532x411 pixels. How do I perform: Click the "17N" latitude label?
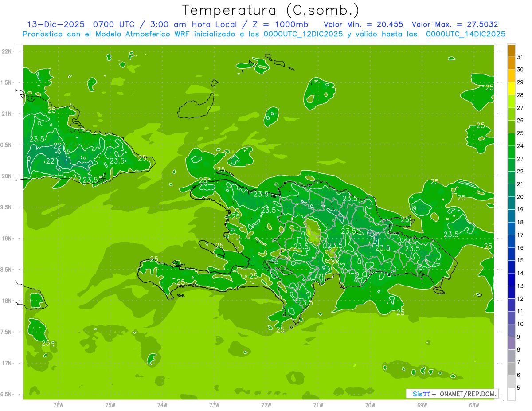[x=7, y=363]
